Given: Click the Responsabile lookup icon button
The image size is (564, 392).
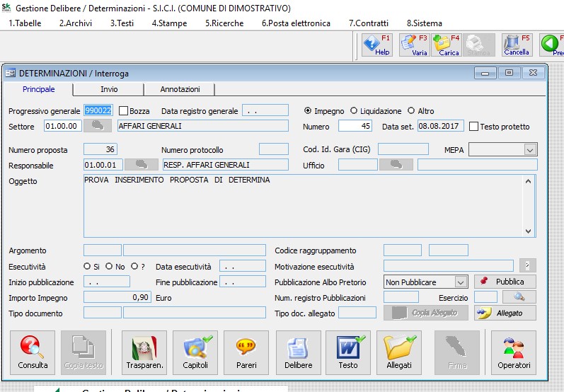Looking at the screenshot, I should click(x=142, y=165).
